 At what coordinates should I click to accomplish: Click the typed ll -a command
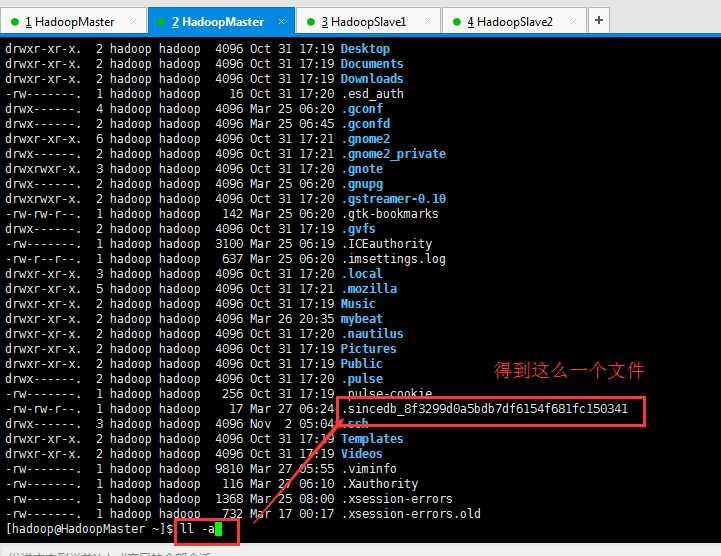click(197, 529)
